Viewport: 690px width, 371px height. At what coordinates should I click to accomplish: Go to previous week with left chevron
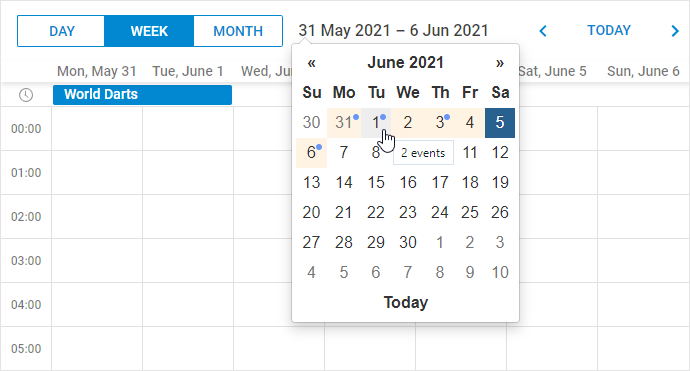543,31
